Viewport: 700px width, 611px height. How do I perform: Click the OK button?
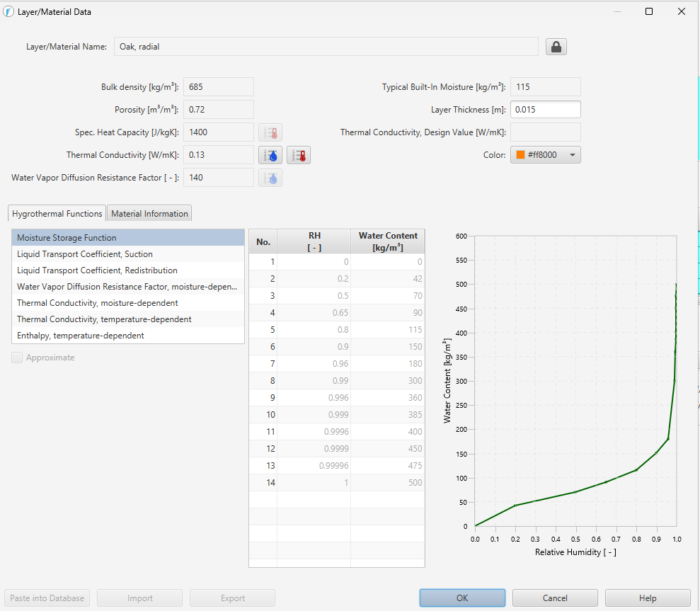462,598
